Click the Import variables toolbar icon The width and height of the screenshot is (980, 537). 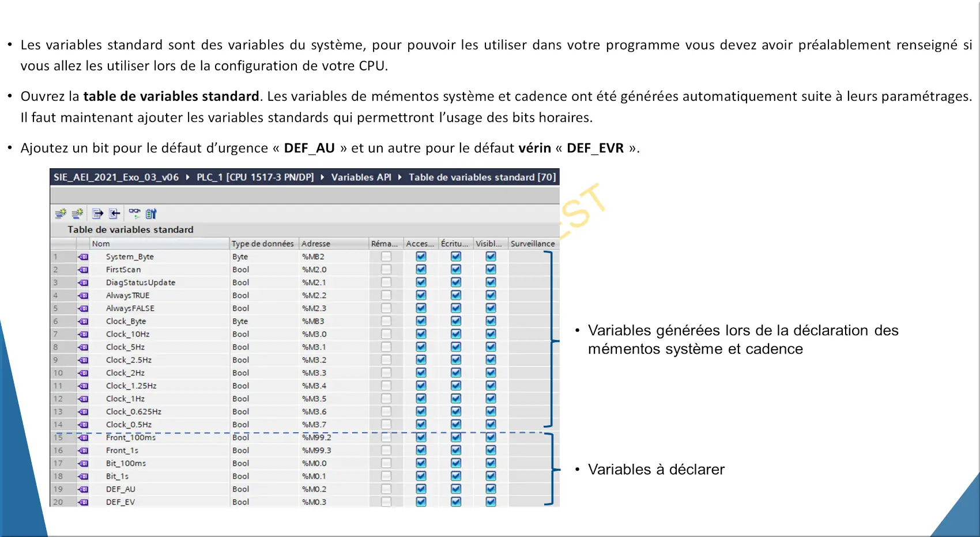pos(115,214)
